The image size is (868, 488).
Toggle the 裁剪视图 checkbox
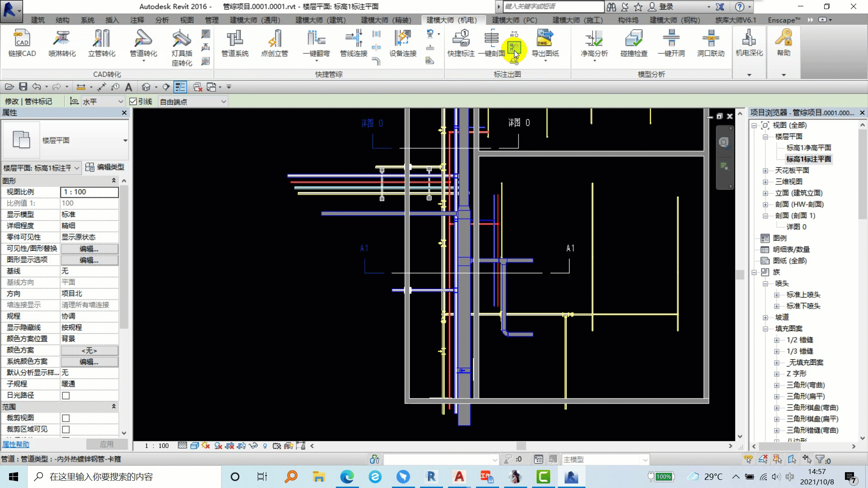66,418
